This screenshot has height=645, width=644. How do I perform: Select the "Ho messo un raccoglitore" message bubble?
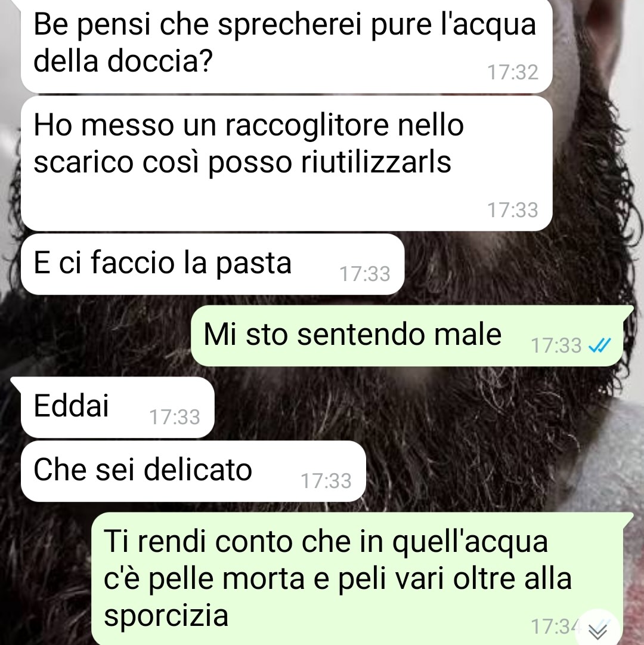(x=286, y=163)
